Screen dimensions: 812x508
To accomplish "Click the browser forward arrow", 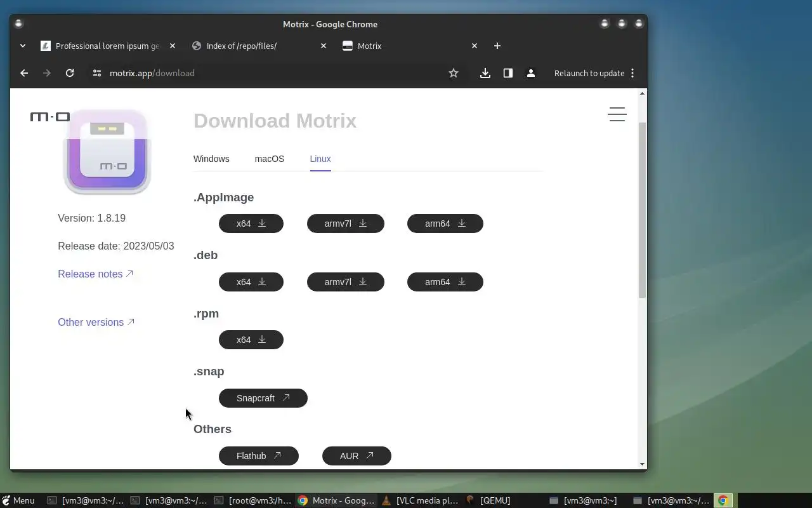I will click(x=46, y=73).
